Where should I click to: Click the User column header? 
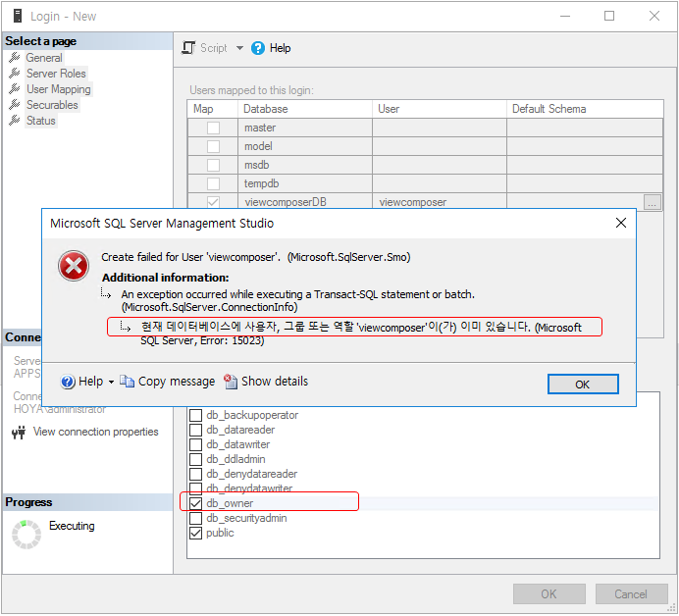click(440, 109)
